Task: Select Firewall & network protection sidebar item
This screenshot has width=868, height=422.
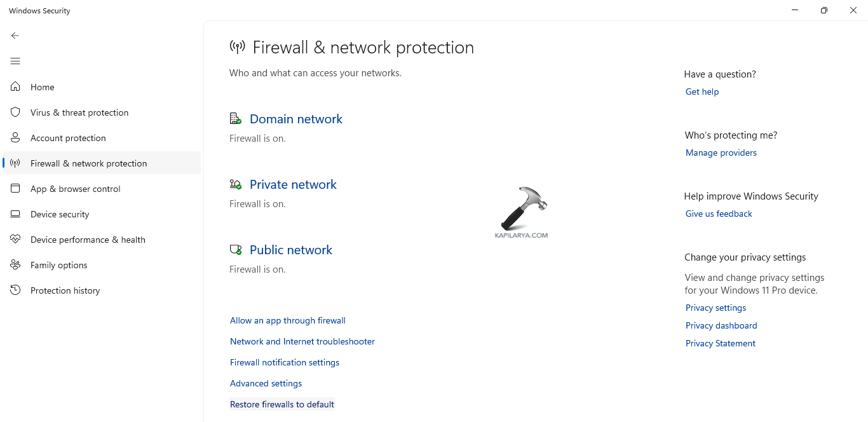Action: tap(88, 163)
